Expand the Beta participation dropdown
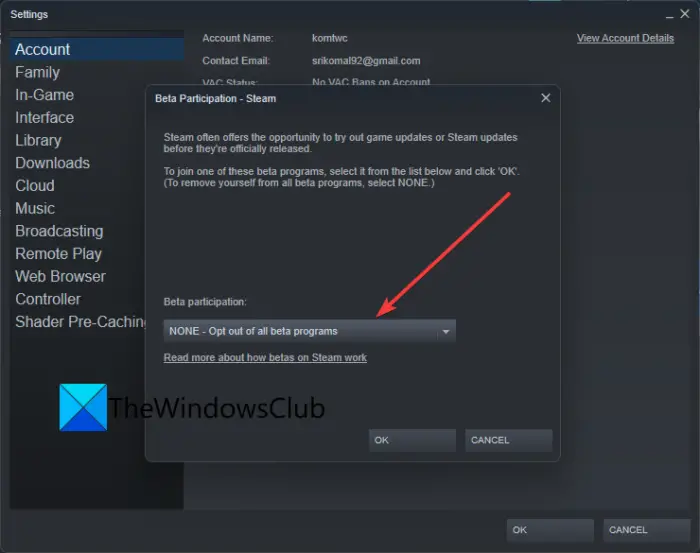 (309, 331)
